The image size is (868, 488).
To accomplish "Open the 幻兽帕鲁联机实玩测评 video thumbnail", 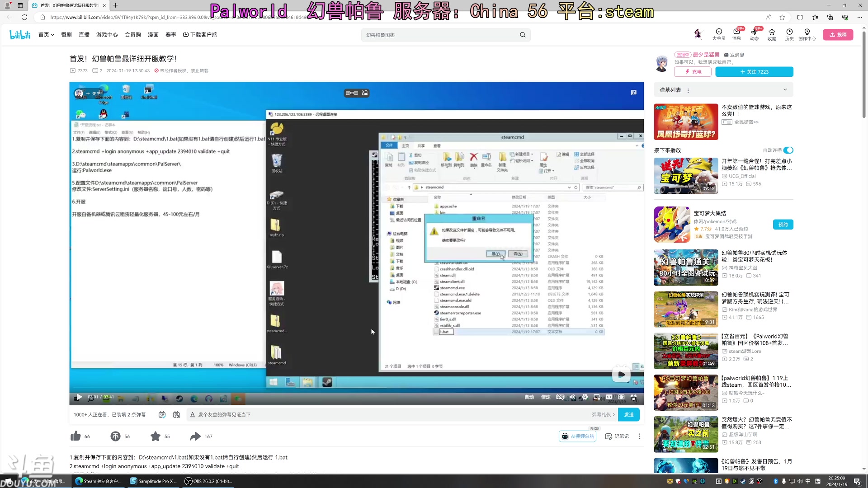I will [x=686, y=309].
